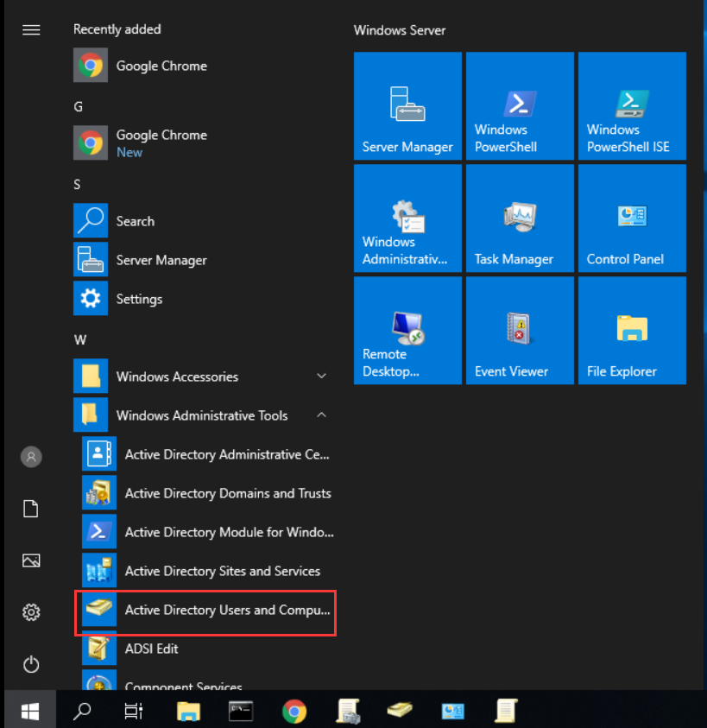
Task: Open the File Explorer tile
Action: (632, 331)
